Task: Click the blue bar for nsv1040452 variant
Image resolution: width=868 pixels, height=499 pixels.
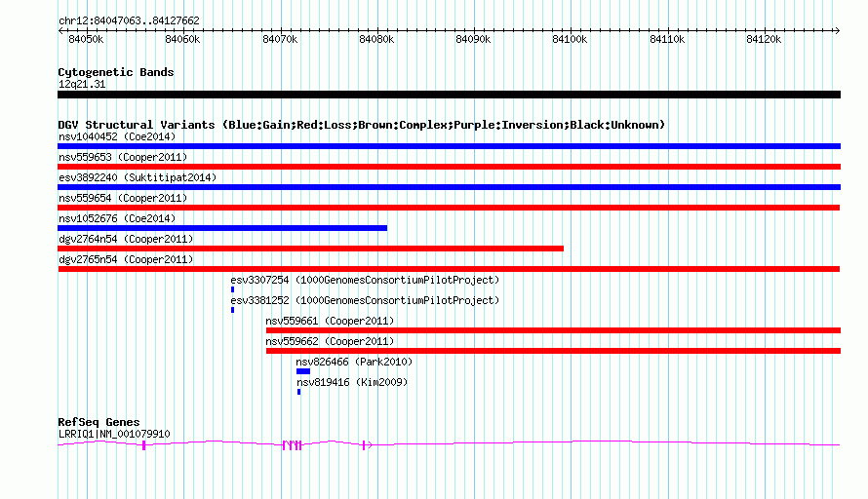Action: coord(449,146)
